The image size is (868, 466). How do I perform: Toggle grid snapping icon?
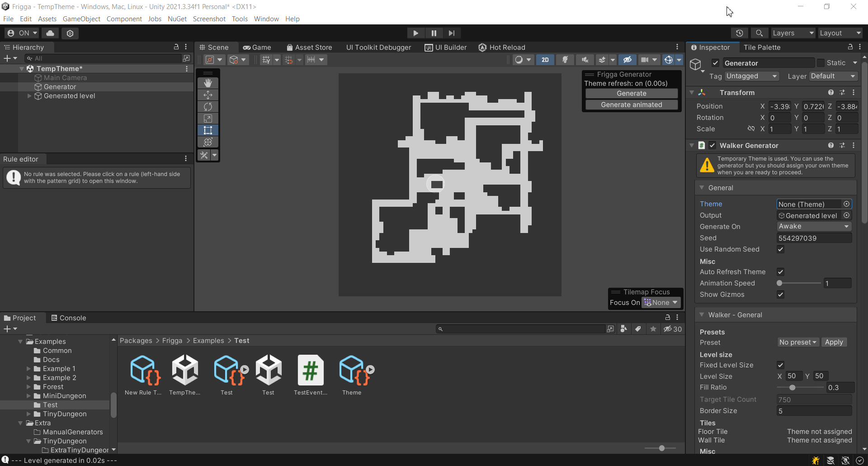tap(288, 60)
